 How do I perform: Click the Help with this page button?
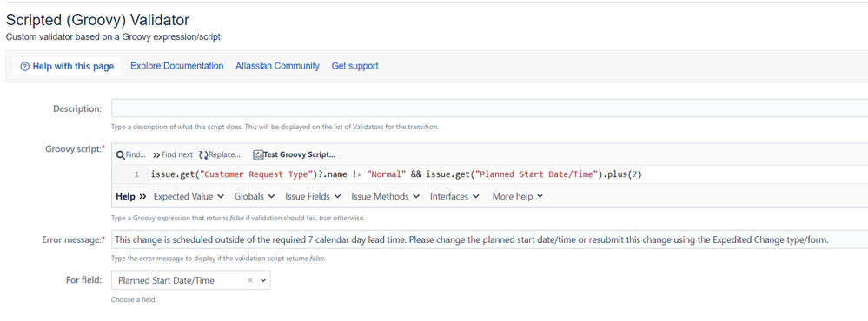coord(67,67)
